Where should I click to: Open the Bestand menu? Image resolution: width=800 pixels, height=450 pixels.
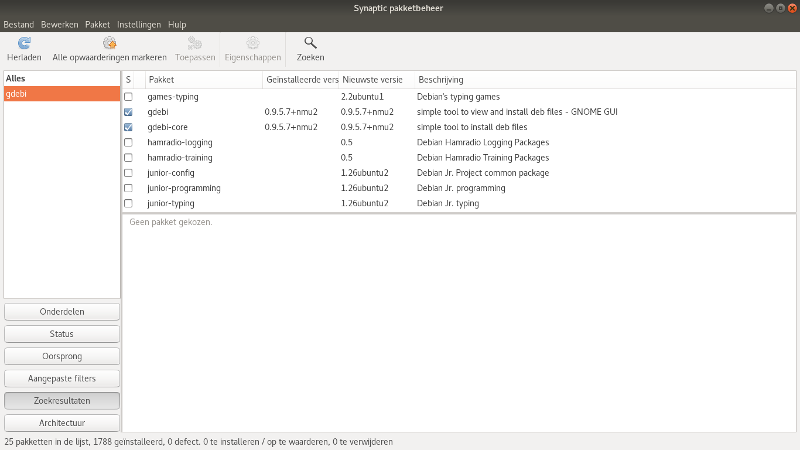tap(18, 24)
